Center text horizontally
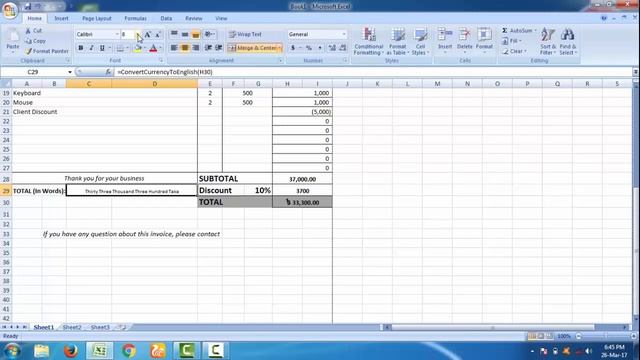Viewport: 640px width, 360px height. (185, 48)
